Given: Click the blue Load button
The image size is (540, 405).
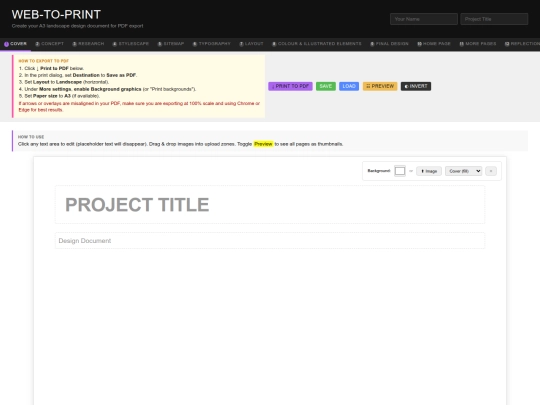Looking at the screenshot, I should (x=349, y=86).
